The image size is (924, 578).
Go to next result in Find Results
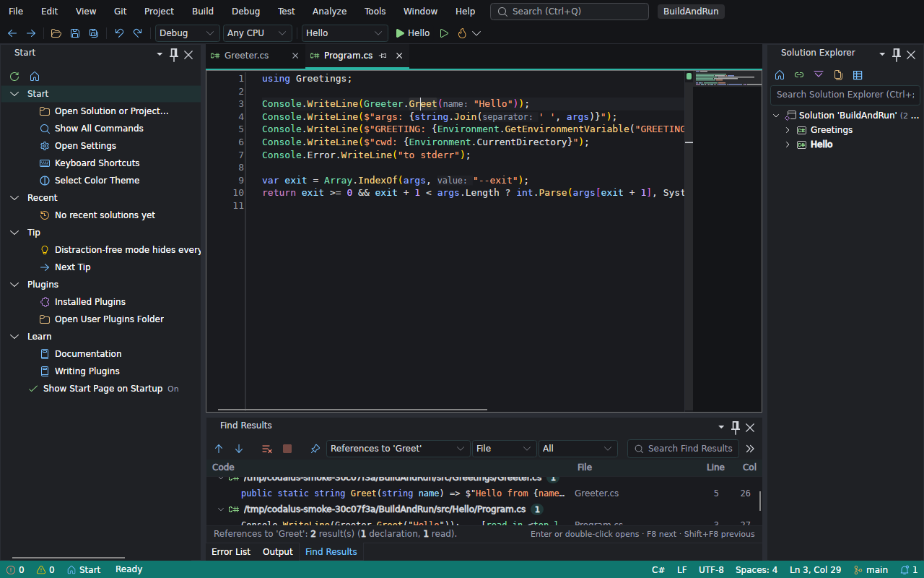point(239,449)
